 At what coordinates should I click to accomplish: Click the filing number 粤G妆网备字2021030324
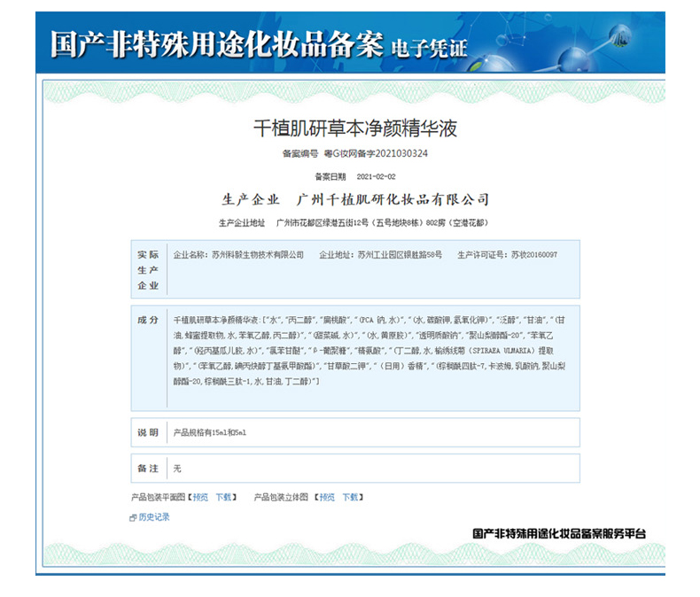376,153
